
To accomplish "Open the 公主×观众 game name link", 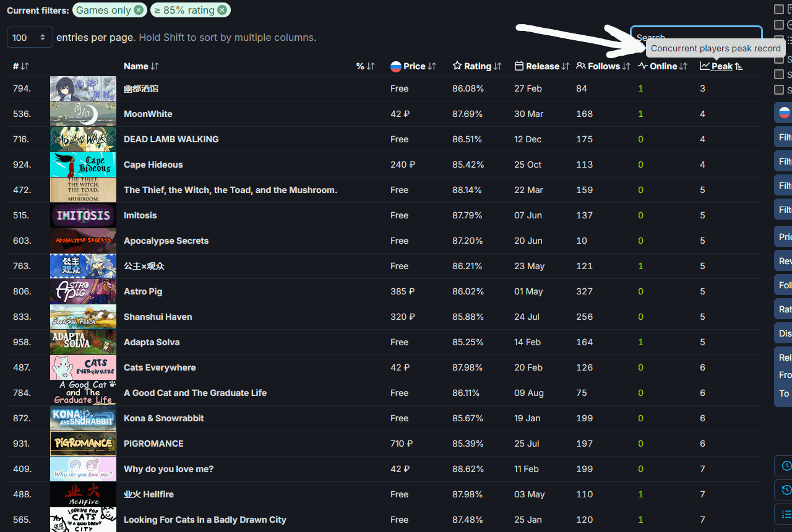I will tap(144, 266).
